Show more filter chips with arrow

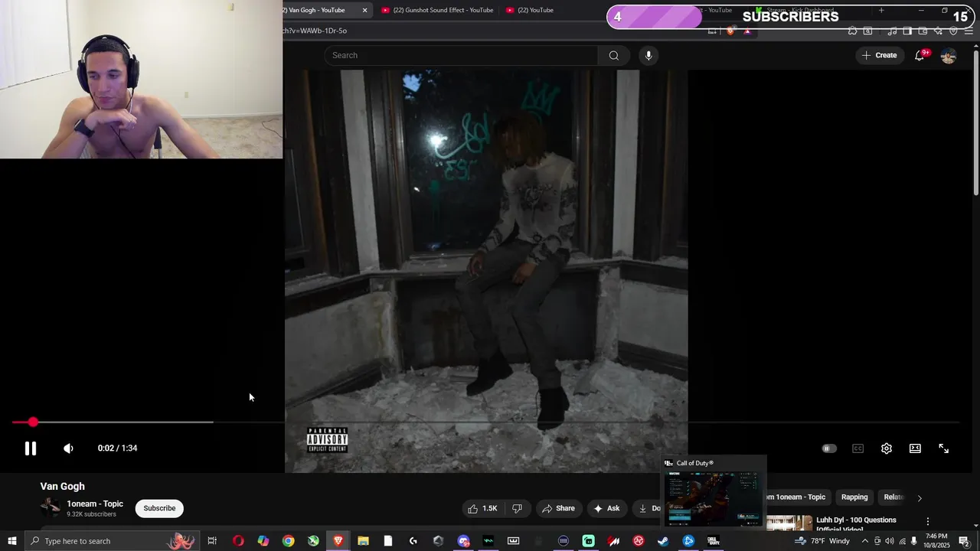pyautogui.click(x=920, y=497)
